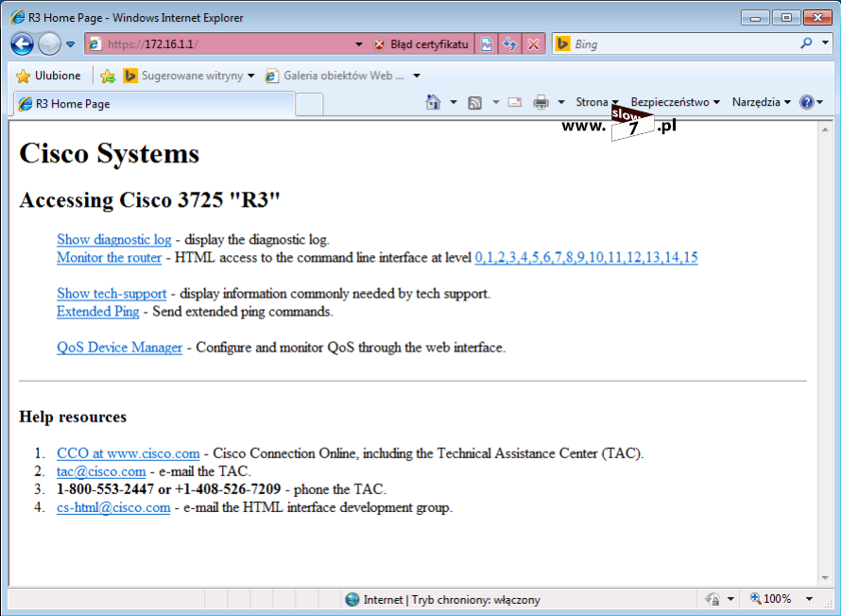Click the phone number 1-800-553-2447 text
Screen dimensions: 841x616
(x=106, y=489)
